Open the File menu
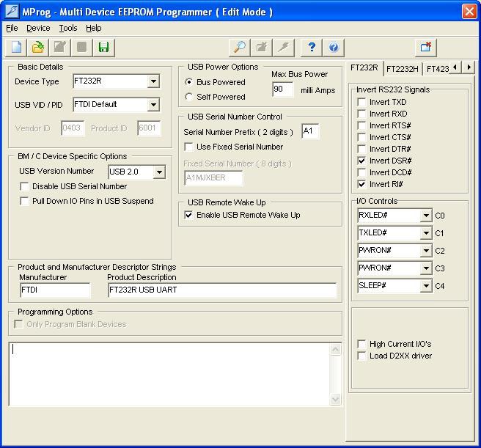This screenshot has width=481, height=448. [x=12, y=29]
